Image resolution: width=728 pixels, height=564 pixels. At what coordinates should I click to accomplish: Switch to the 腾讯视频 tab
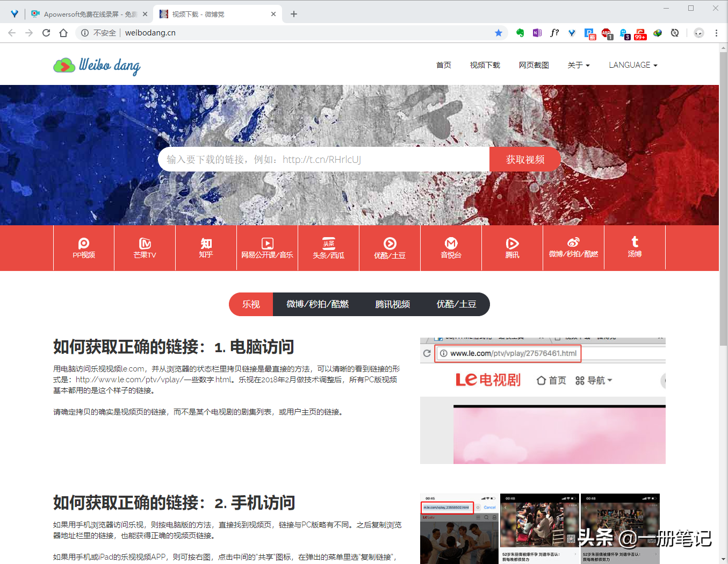(x=393, y=304)
